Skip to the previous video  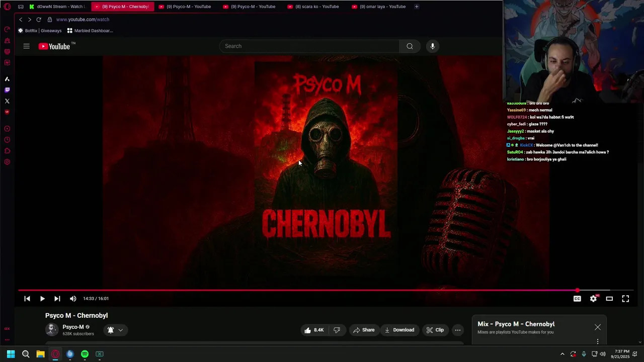27,299
